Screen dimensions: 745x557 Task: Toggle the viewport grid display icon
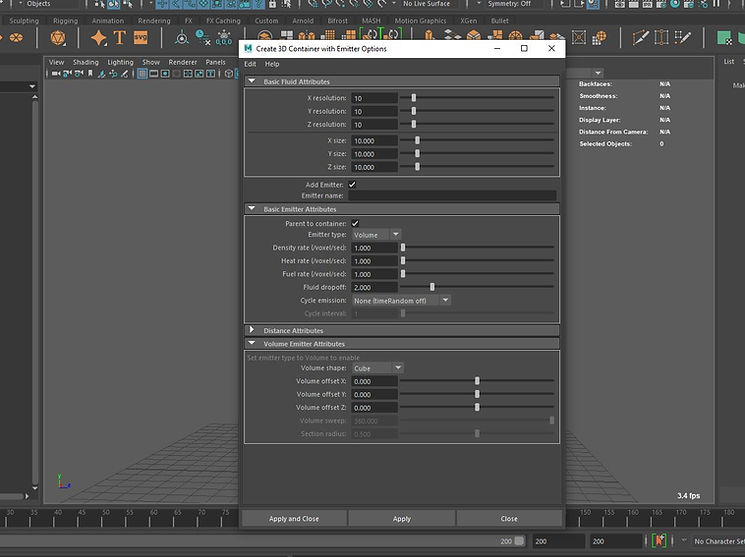click(142, 73)
